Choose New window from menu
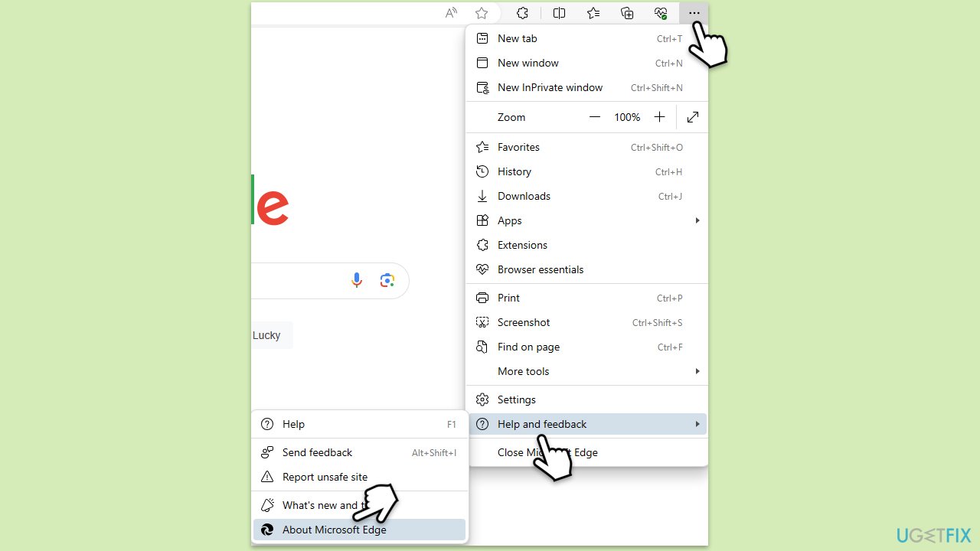 (586, 63)
